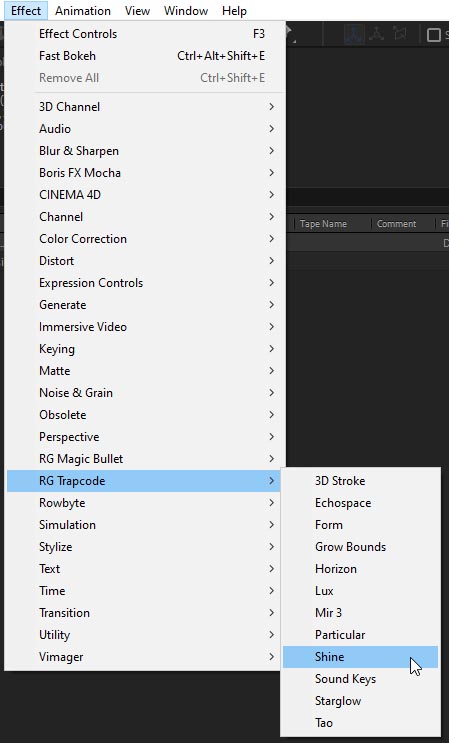Select the World Axis Mode icon
This screenshot has width=449, height=743.
click(x=377, y=35)
